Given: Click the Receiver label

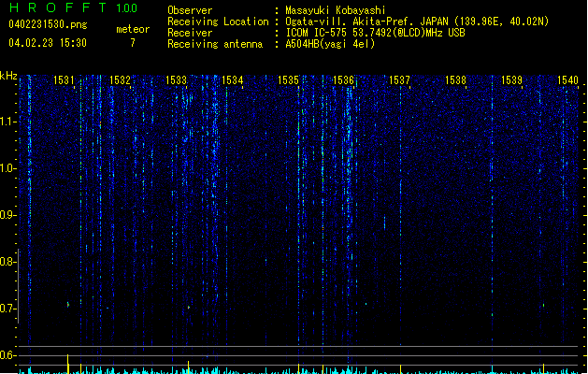Looking at the screenshot, I should click(x=190, y=33).
